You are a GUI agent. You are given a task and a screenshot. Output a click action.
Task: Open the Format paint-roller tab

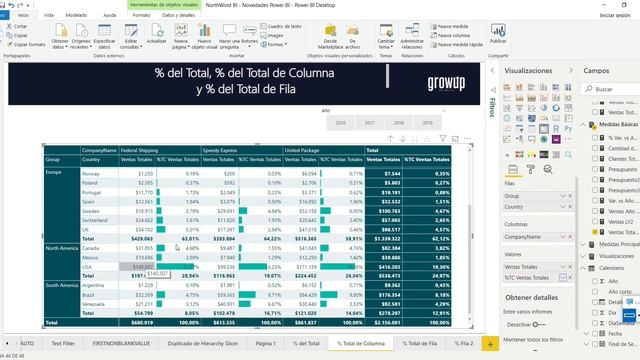(x=531, y=169)
